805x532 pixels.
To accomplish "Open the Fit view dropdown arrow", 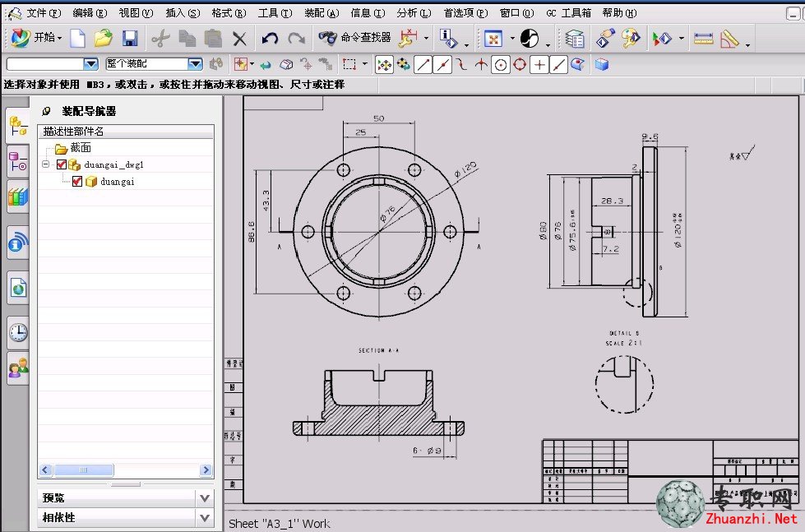I will (x=511, y=39).
